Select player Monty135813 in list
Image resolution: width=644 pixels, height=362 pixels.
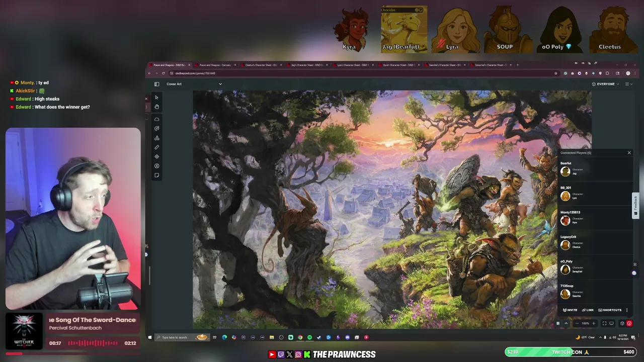pos(595,218)
